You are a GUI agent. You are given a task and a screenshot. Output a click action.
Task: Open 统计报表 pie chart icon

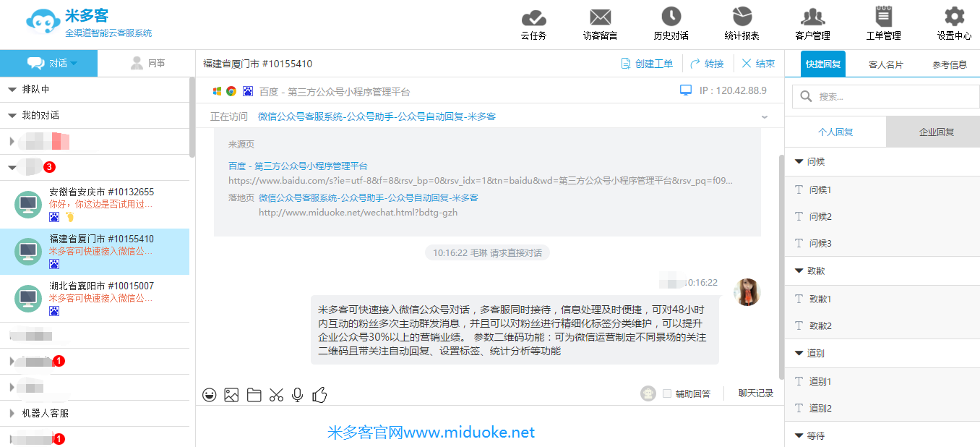click(x=742, y=17)
